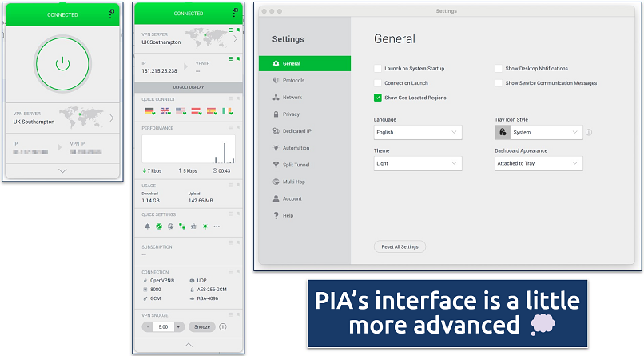The width and height of the screenshot is (644, 356).
Task: Click the 181.215.25.238 IP address
Action: coord(159,70)
